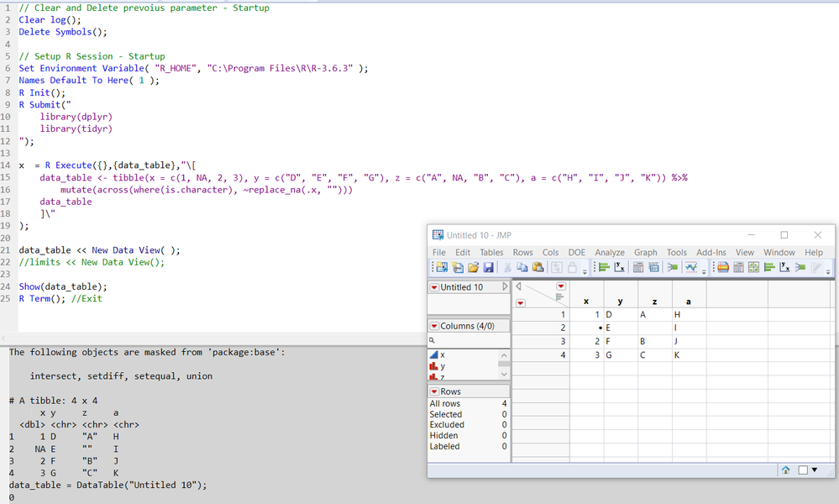Image resolution: width=839 pixels, height=504 pixels.
Task: Select column header y in data table
Action: tap(620, 301)
